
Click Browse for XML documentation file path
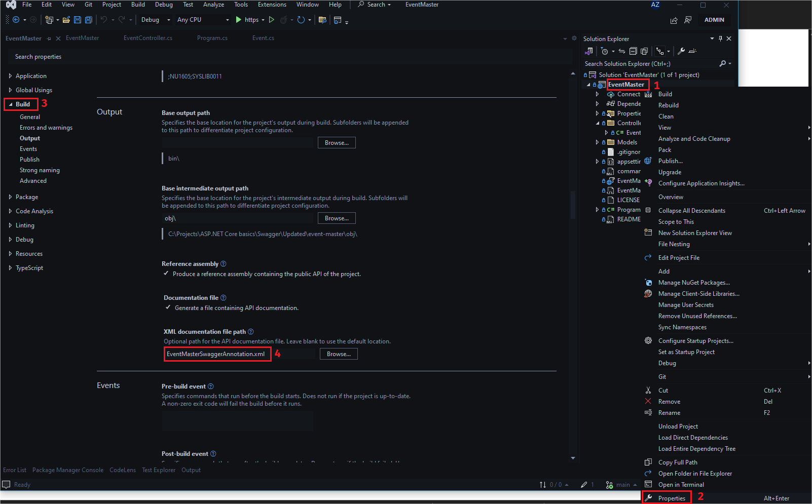tap(339, 354)
